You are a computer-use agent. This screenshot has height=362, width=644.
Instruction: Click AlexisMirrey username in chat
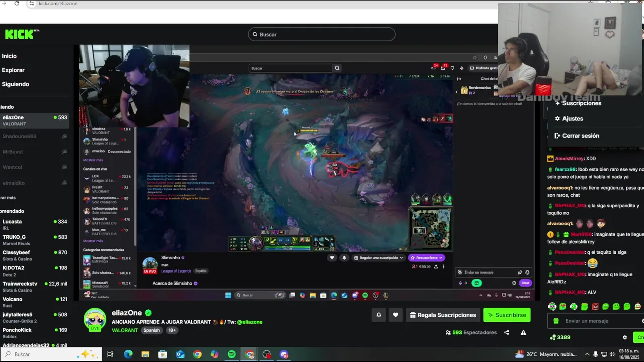(x=569, y=159)
